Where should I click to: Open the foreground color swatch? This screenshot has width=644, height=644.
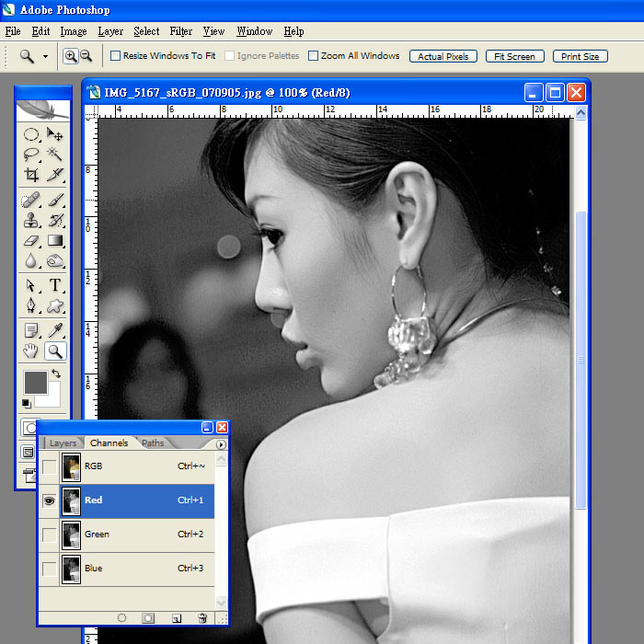click(x=35, y=381)
